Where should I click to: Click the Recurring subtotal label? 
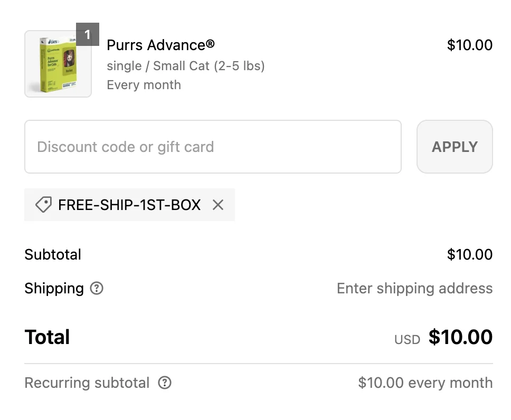pos(87,383)
